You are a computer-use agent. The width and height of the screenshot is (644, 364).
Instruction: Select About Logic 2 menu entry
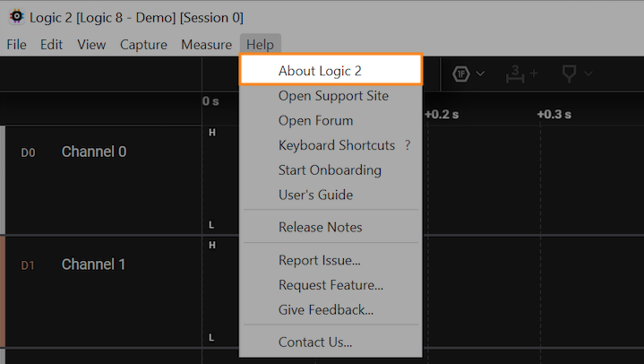coord(320,71)
